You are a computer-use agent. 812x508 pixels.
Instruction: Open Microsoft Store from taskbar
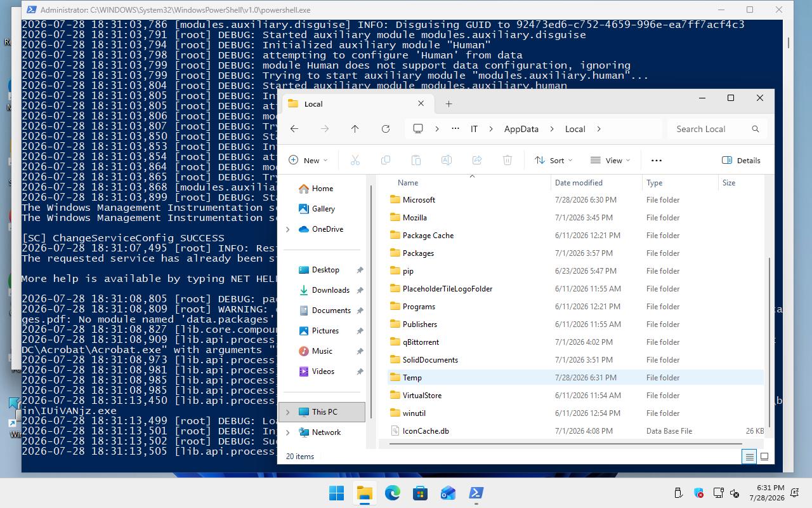[420, 493]
